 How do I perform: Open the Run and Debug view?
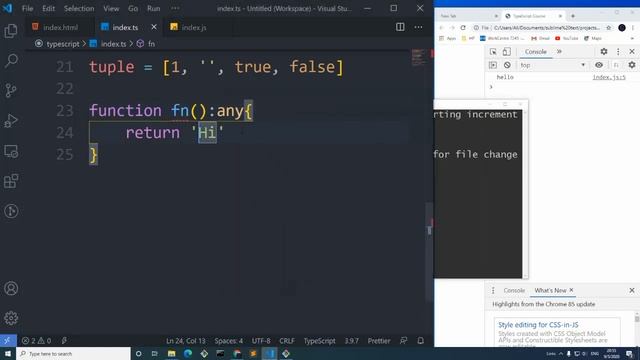[x=11, y=121]
